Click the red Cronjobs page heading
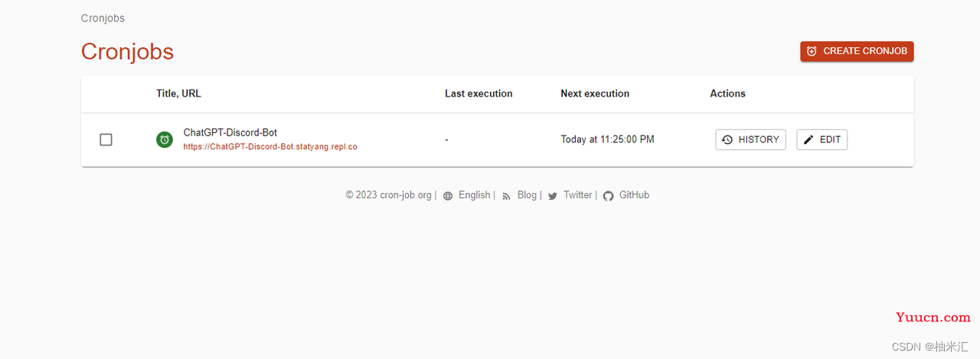This screenshot has width=980, height=359. [x=127, y=51]
